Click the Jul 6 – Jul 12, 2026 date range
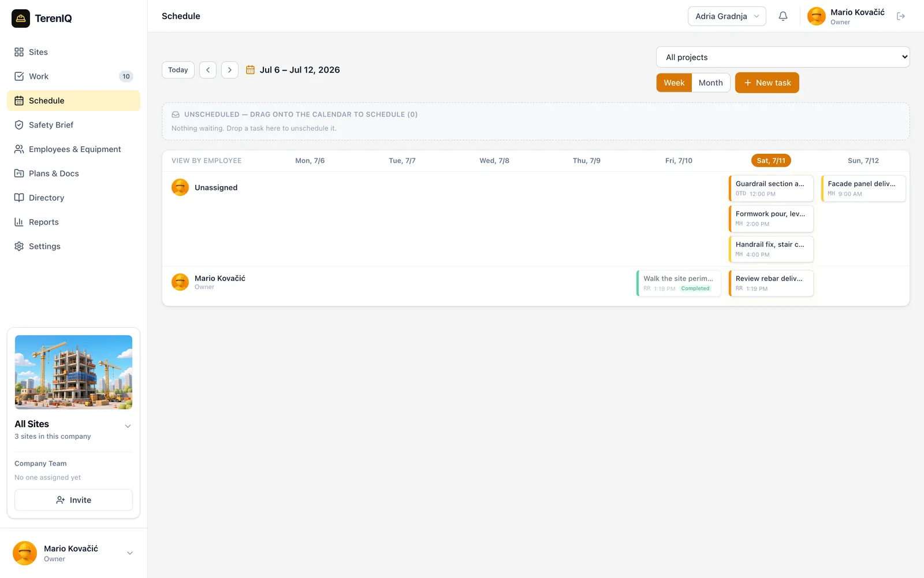Image resolution: width=924 pixels, height=578 pixels. [300, 70]
